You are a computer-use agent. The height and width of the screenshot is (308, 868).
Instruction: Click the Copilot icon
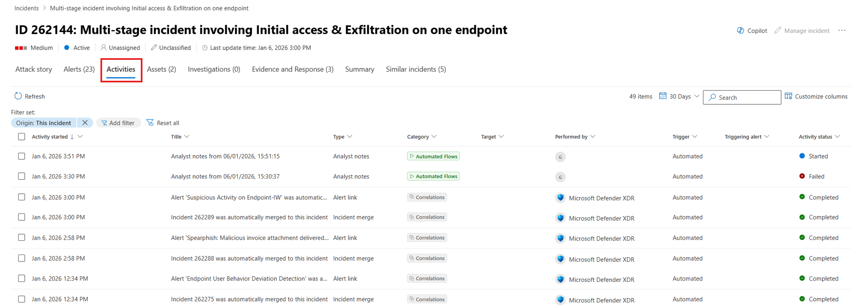click(740, 30)
